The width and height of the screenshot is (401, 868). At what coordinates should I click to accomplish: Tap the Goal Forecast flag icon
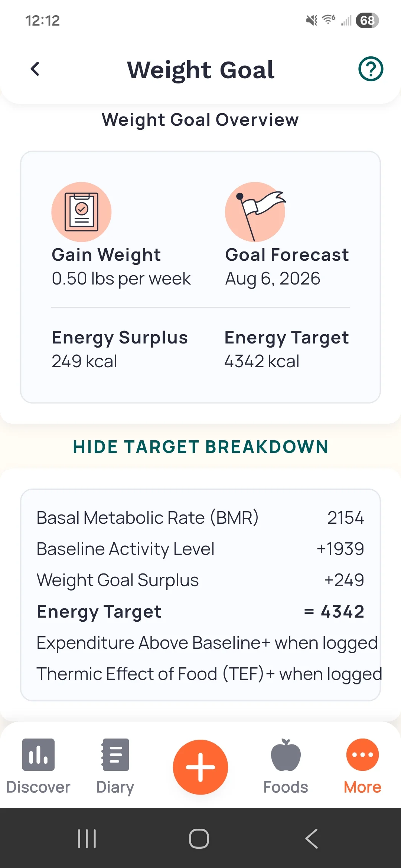(x=255, y=212)
